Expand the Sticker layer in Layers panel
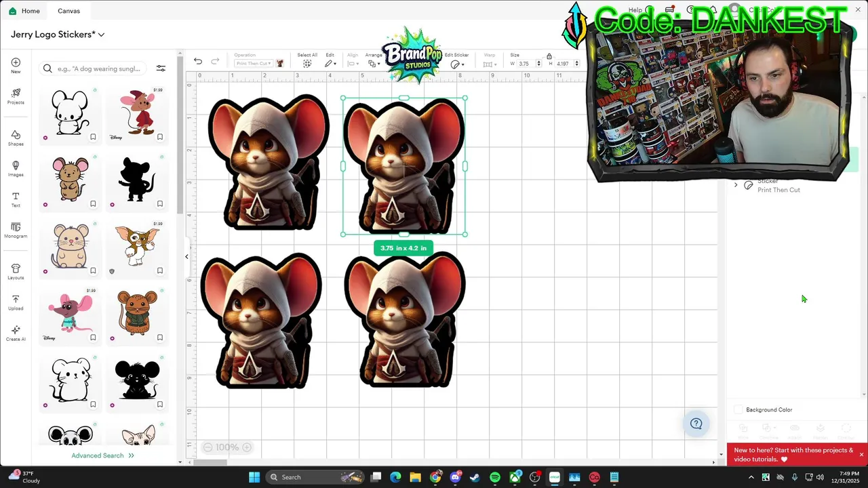868x488 pixels. click(736, 185)
